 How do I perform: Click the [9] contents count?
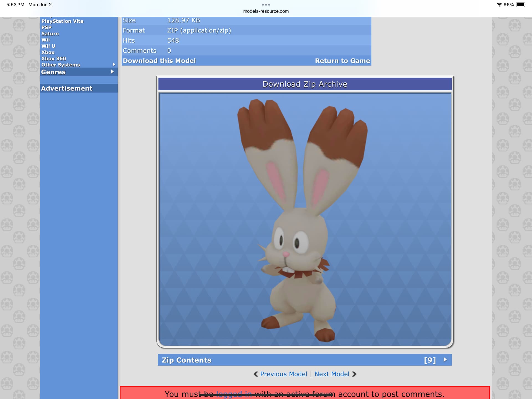pyautogui.click(x=430, y=360)
